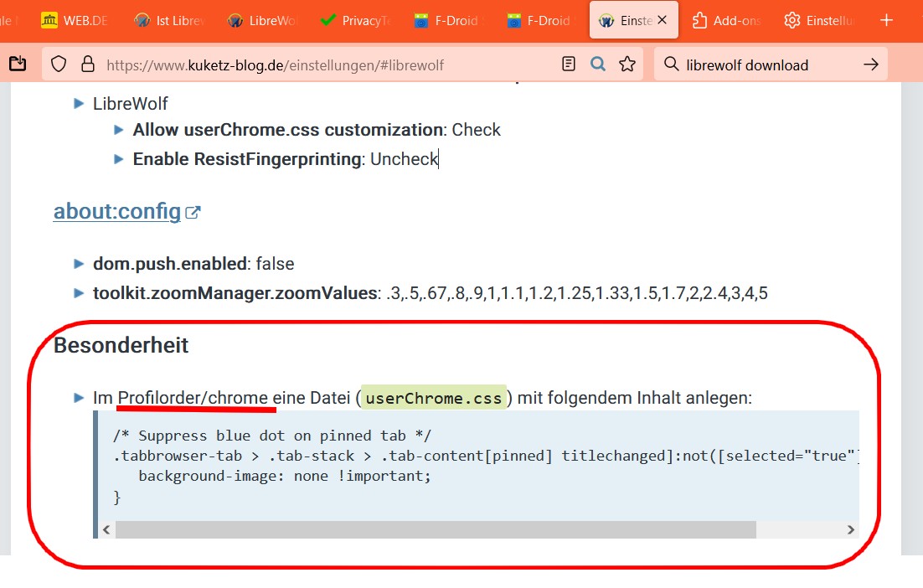Select the first F-Droid tab

(449, 21)
